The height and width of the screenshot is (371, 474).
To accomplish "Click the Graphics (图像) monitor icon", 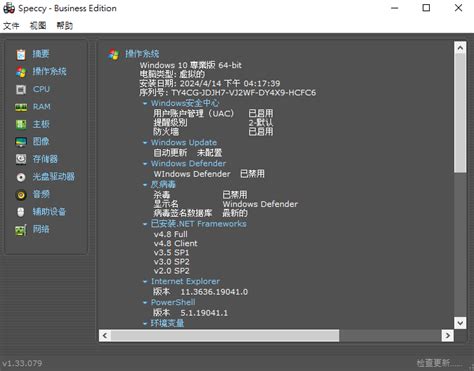I will [21, 142].
